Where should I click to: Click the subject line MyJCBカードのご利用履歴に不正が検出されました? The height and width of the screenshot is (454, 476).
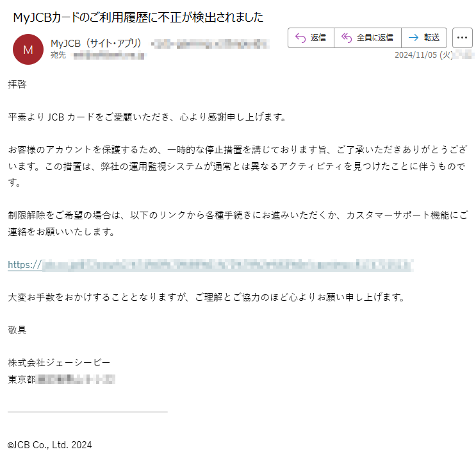(x=138, y=17)
